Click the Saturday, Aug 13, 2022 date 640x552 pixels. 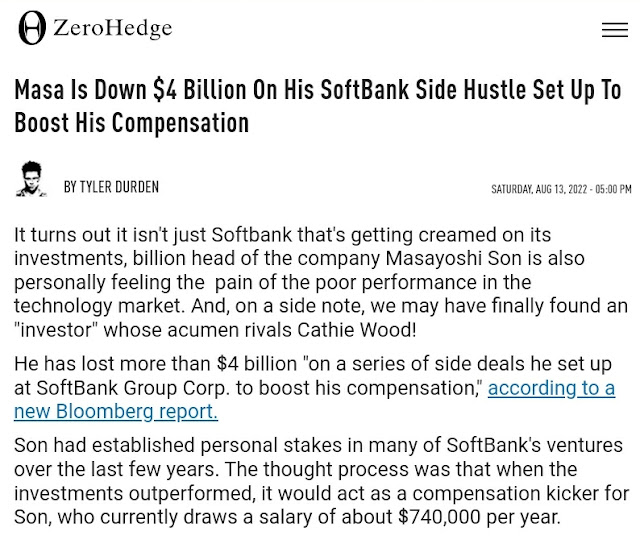coord(539,189)
